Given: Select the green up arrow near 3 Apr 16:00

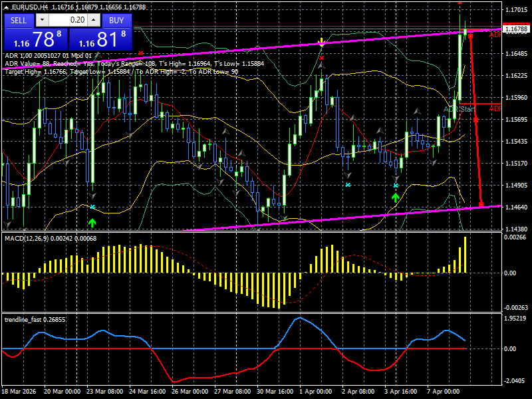Looking at the screenshot, I should tap(395, 197).
